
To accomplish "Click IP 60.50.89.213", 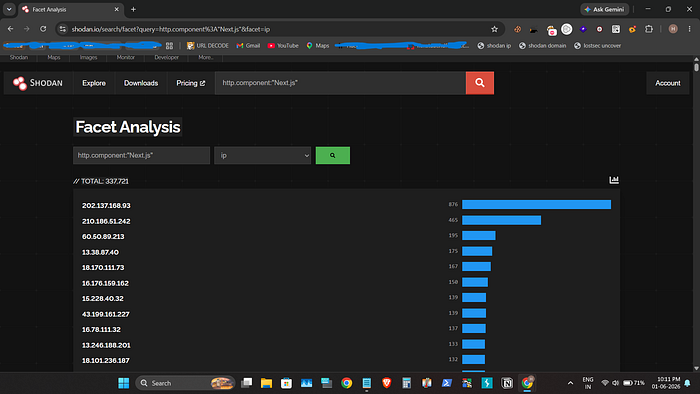I will 103,236.
